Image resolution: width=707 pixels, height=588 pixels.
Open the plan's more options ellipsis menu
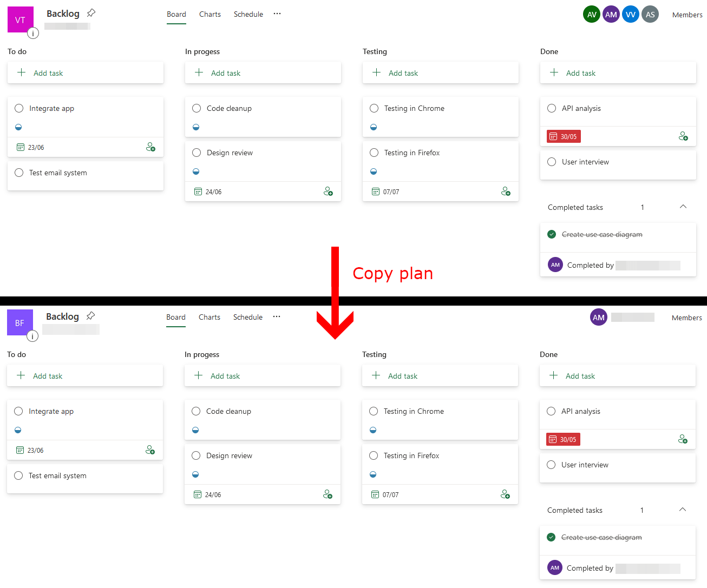pyautogui.click(x=277, y=14)
